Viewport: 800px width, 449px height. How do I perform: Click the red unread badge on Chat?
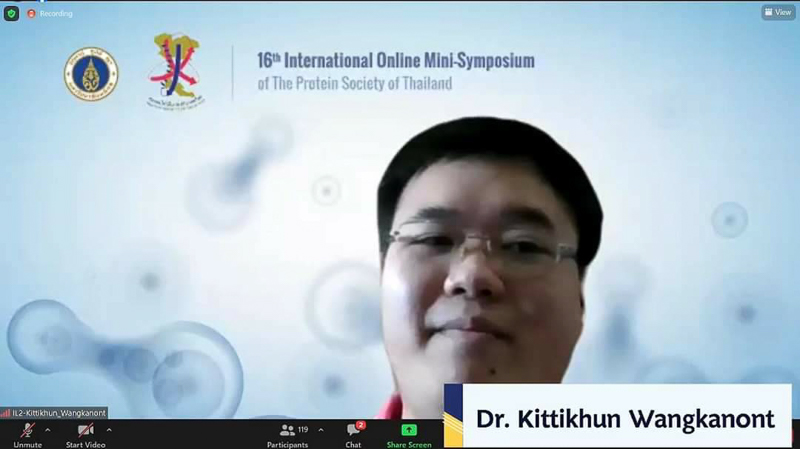tap(360, 425)
